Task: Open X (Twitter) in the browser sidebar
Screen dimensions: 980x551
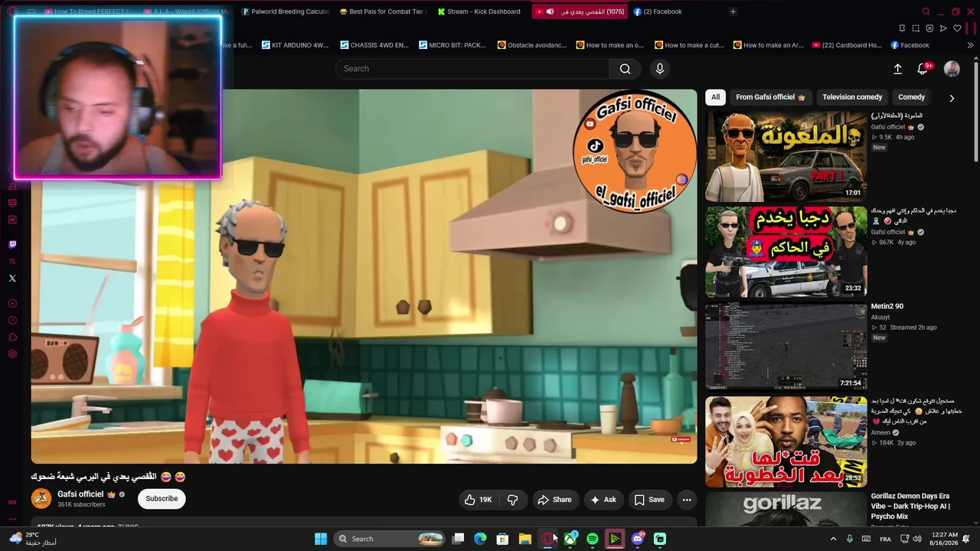Action: coord(12,279)
